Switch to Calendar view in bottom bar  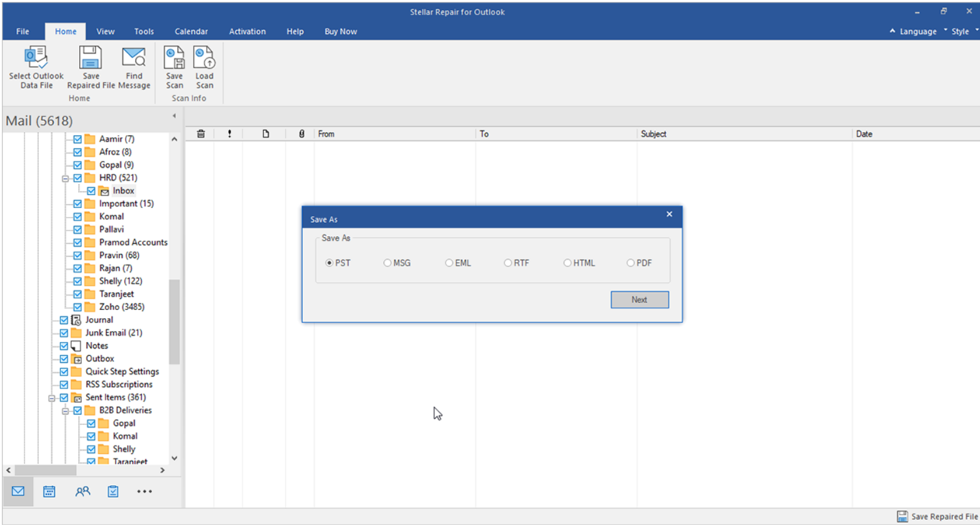tap(49, 492)
